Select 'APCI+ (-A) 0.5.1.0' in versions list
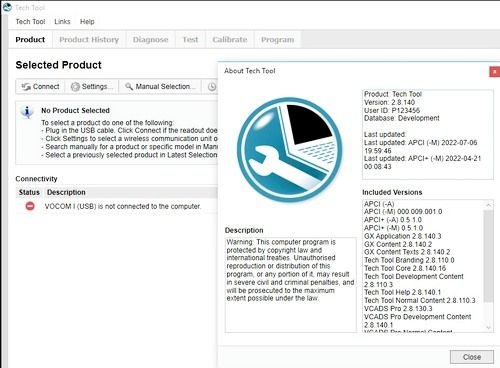The height and width of the screenshot is (368, 500). tap(393, 220)
